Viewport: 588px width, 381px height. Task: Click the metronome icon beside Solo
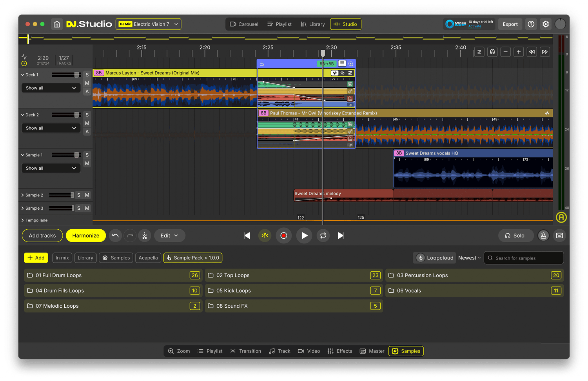pyautogui.click(x=543, y=236)
